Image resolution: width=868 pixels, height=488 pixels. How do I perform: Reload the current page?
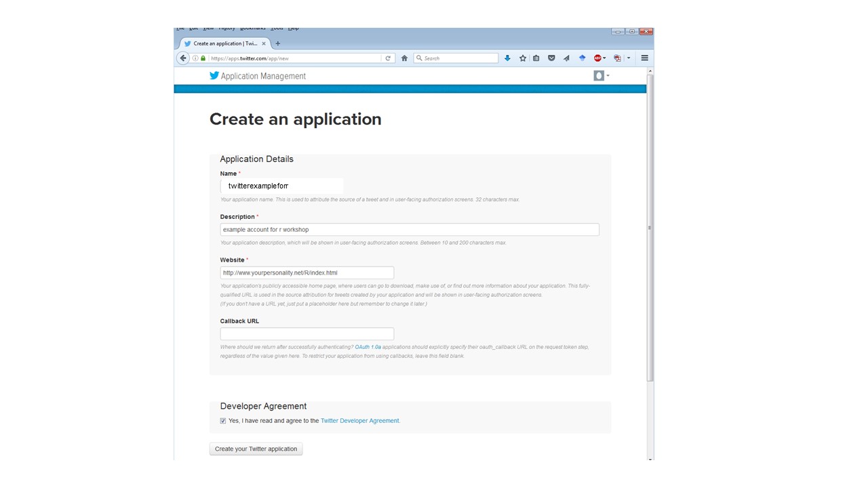click(388, 58)
